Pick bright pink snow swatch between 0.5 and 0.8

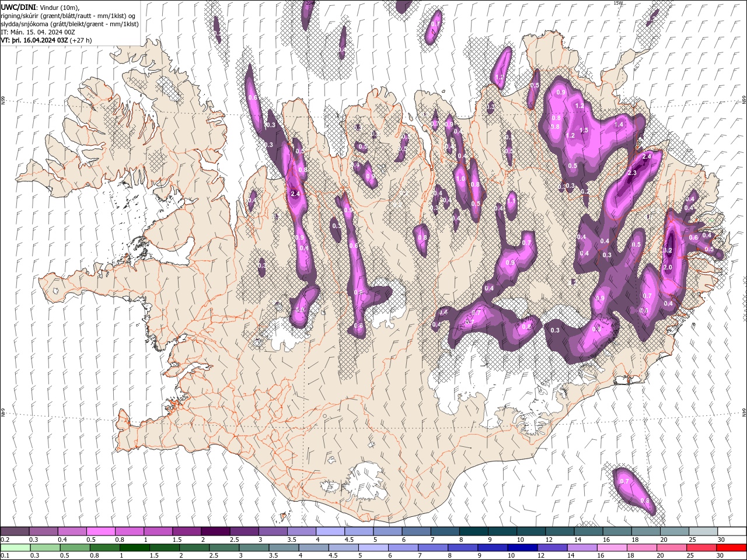point(100,531)
